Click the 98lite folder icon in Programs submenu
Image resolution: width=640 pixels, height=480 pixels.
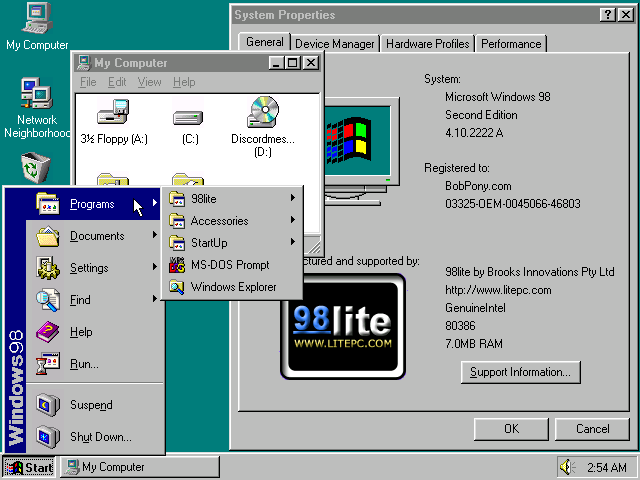177,199
